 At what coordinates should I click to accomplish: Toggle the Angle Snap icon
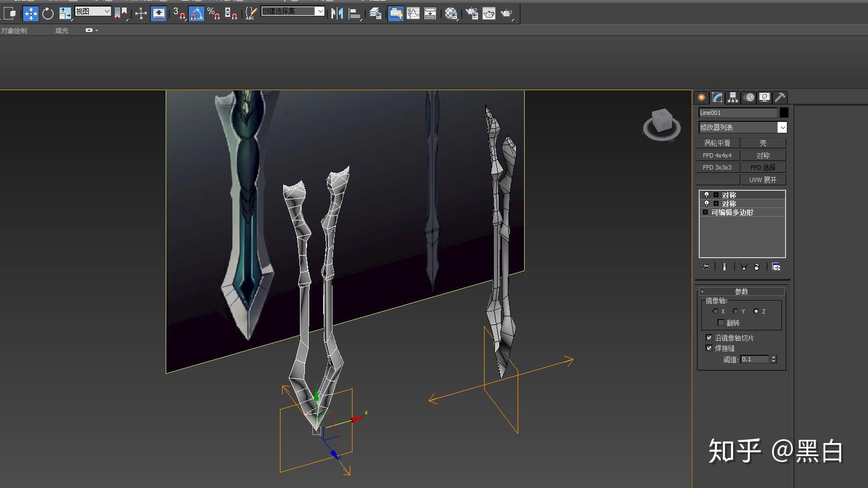(x=197, y=13)
